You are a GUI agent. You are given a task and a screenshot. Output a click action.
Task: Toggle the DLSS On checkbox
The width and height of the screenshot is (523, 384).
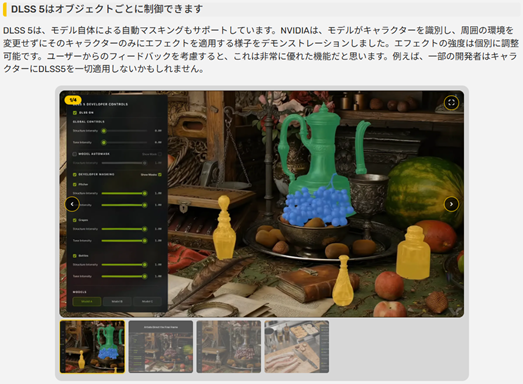[75, 113]
